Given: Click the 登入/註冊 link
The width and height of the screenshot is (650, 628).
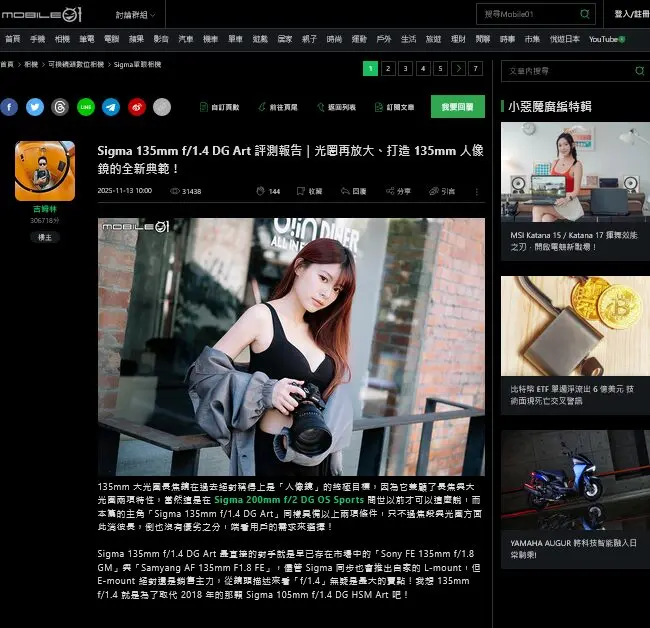Looking at the screenshot, I should tap(630, 14).
